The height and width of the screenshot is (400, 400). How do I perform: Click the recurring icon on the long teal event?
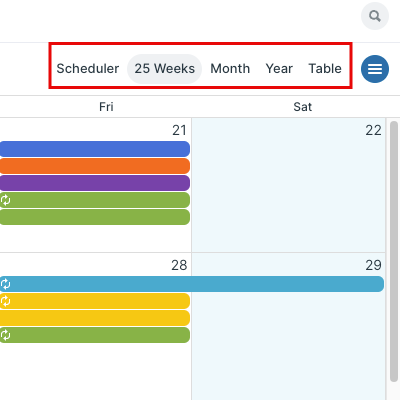pos(6,284)
